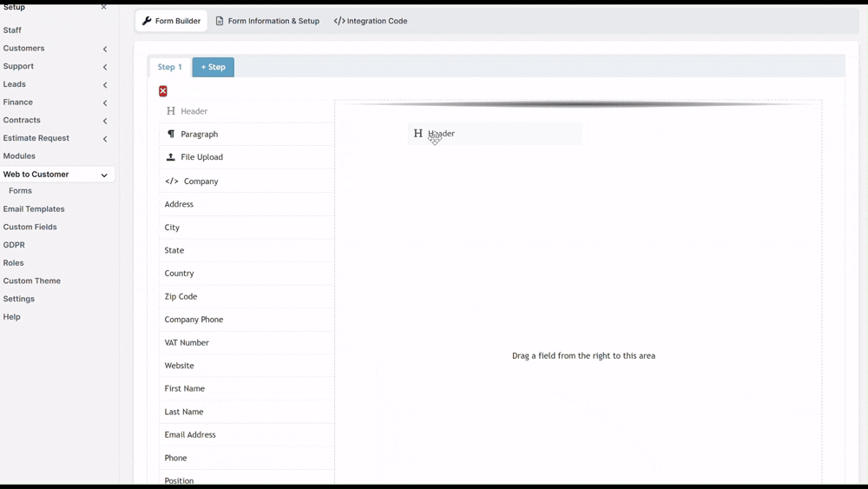This screenshot has width=868, height=489.
Task: Click the code icon beside Company
Action: [x=172, y=181]
